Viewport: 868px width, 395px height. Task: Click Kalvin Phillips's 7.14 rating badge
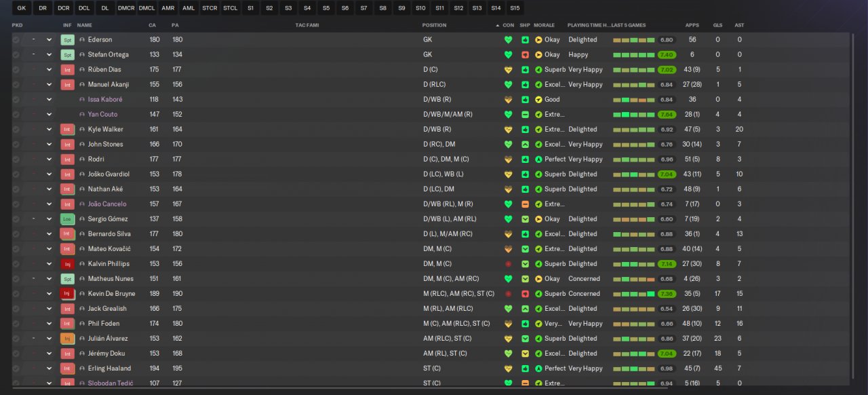667,263
